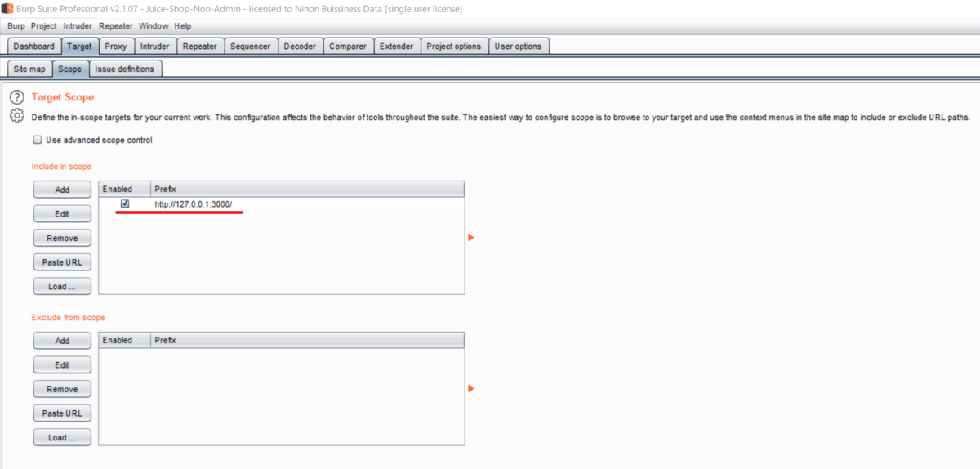
Task: Uncheck the enabled box for 127.0.0.1:3000
Action: (x=125, y=203)
